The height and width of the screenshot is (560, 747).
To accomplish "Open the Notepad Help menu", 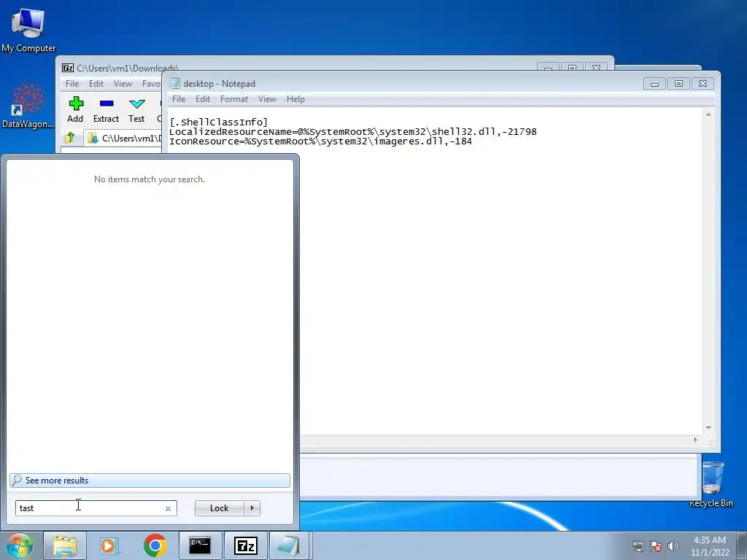I will [295, 99].
